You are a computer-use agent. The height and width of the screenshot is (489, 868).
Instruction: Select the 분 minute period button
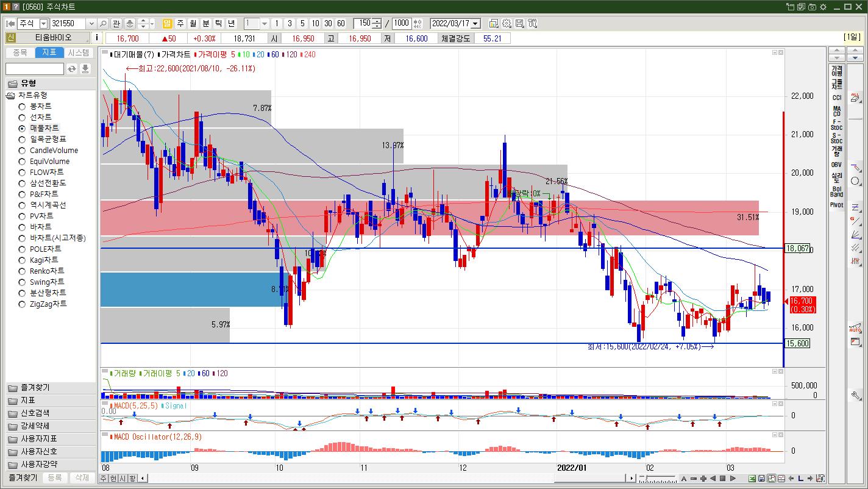pos(206,24)
